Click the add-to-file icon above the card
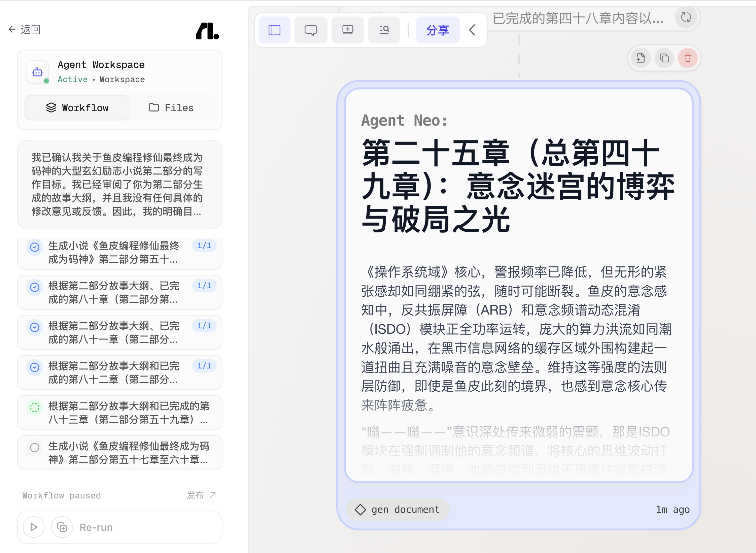Viewport: 756px width, 553px height. click(641, 58)
